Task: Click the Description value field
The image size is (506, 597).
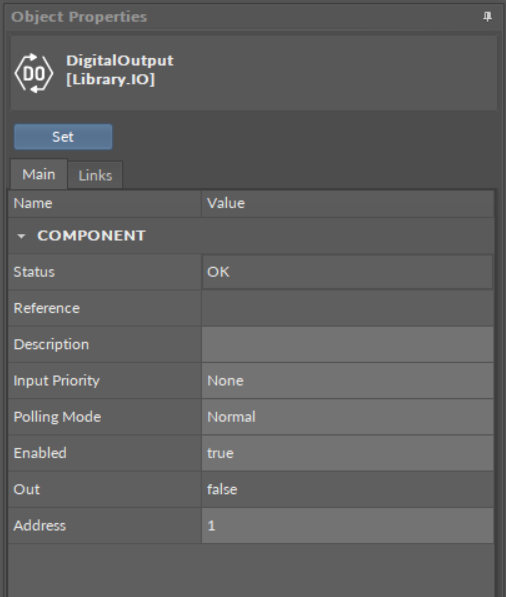Action: click(347, 345)
